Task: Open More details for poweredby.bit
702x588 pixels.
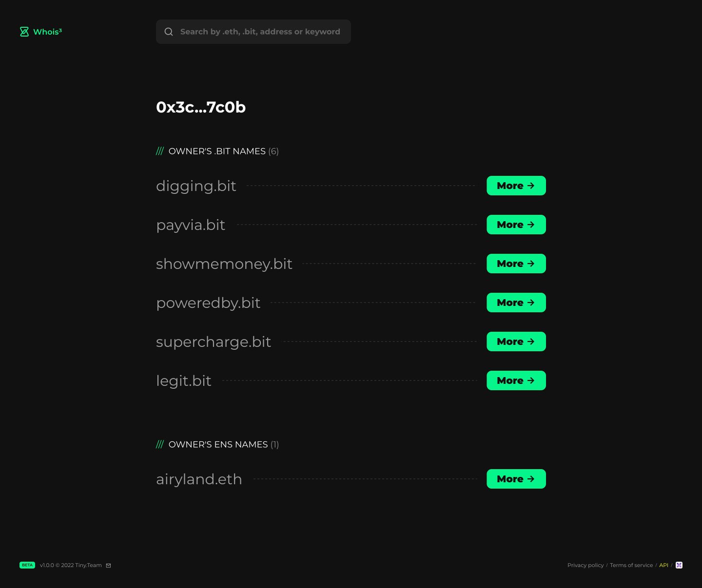Action: pos(516,303)
